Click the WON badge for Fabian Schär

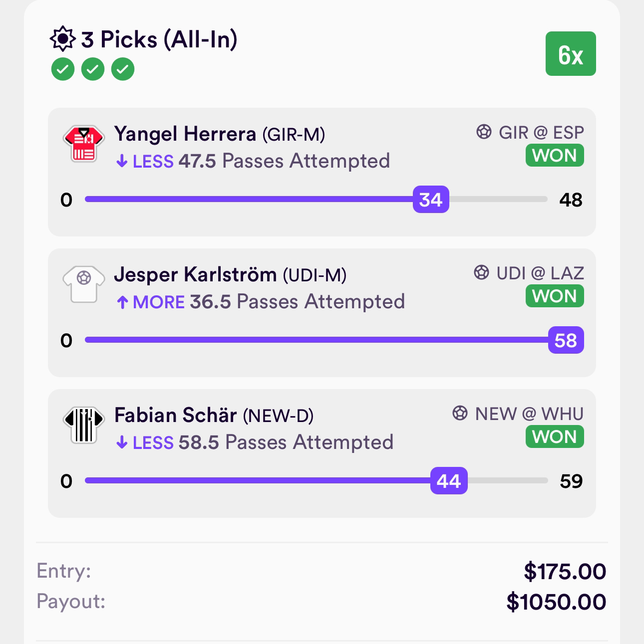tap(555, 437)
